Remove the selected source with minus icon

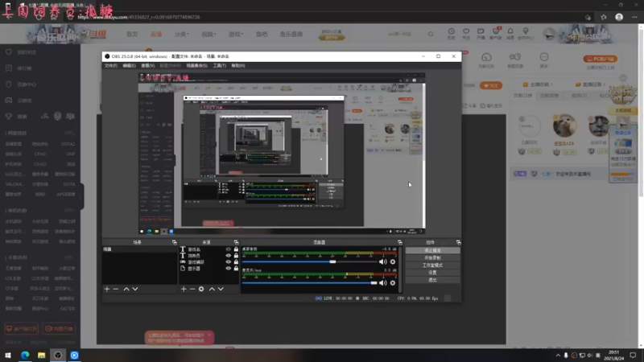point(192,289)
